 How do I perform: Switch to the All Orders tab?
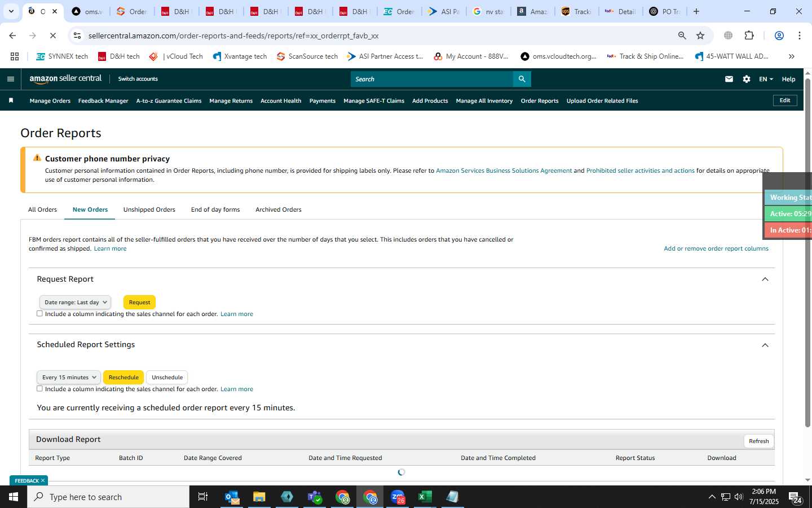pyautogui.click(x=42, y=209)
